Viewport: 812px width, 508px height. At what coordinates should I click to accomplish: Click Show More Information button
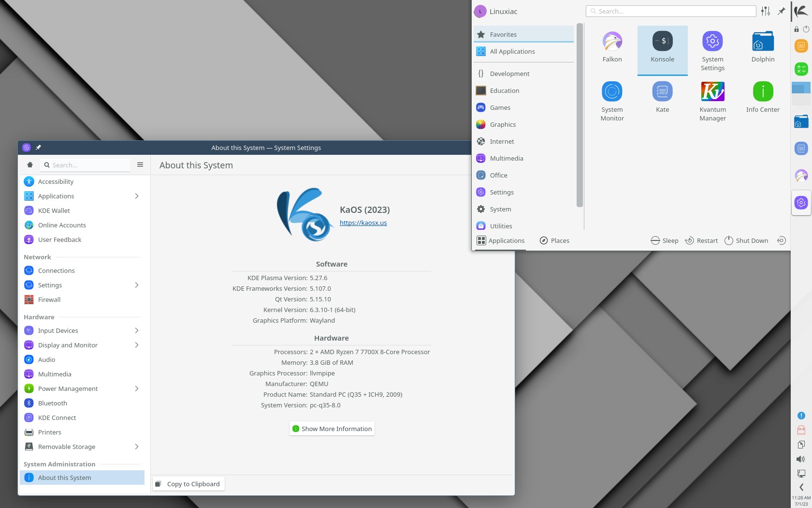[332, 429]
